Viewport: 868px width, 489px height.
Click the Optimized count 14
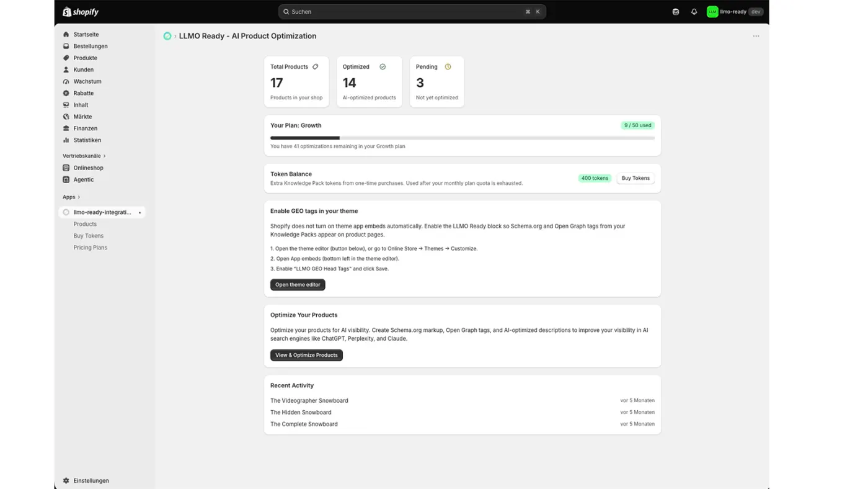tap(350, 83)
